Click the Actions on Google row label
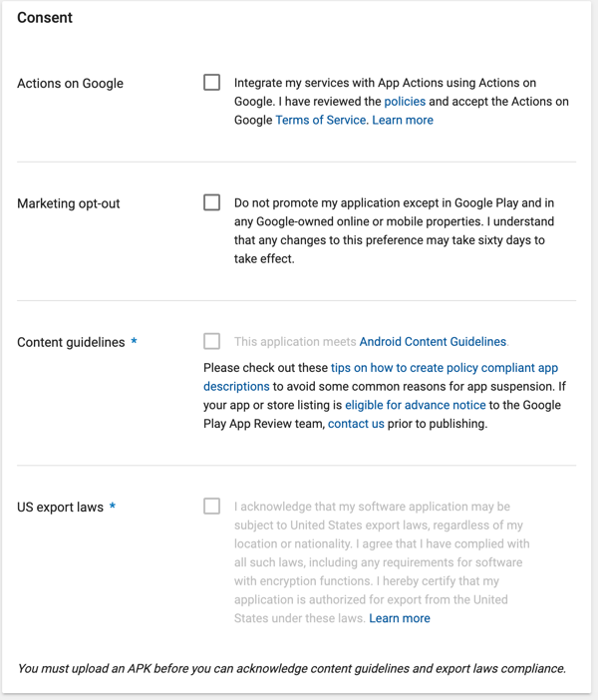 tap(70, 84)
